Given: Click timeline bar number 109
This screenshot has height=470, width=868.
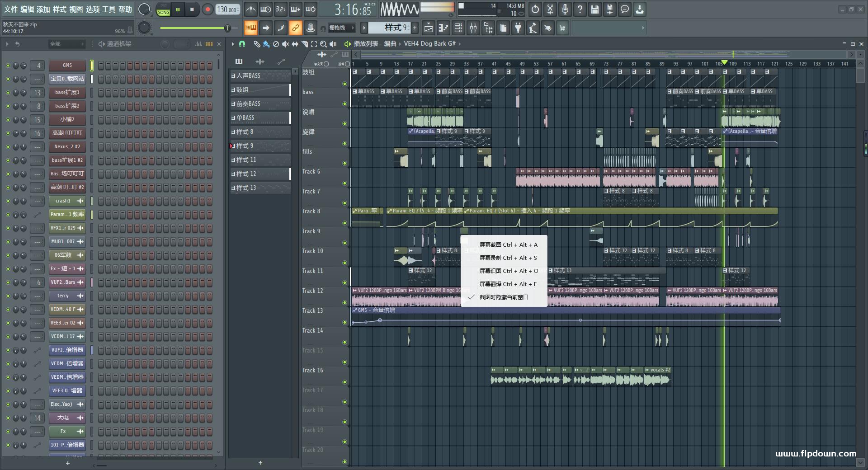Looking at the screenshot, I should click(x=733, y=64).
